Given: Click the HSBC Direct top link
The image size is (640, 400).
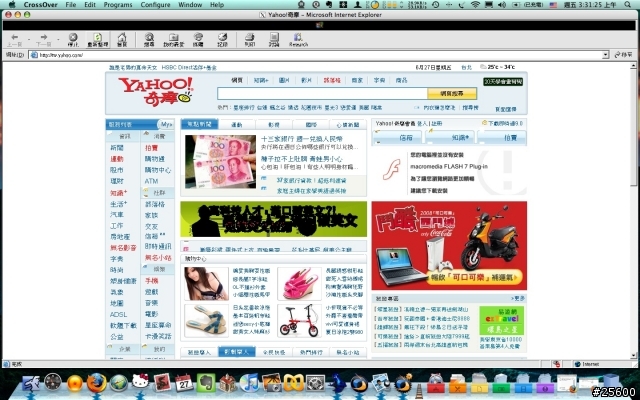Looking at the screenshot, I should (189, 68).
